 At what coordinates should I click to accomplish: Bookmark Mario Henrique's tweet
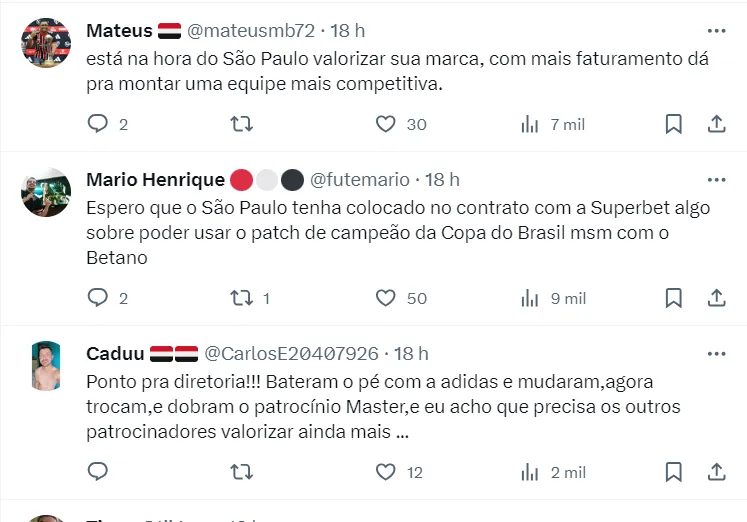tap(674, 298)
